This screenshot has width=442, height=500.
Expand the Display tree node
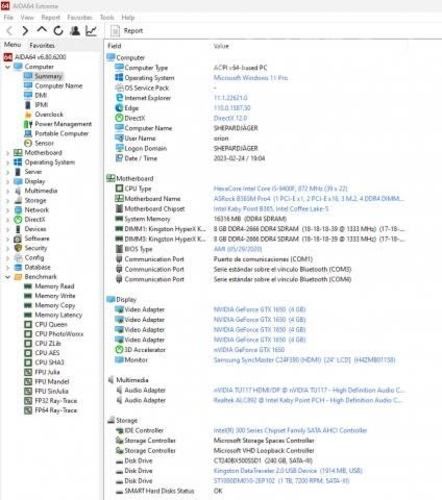click(8, 182)
